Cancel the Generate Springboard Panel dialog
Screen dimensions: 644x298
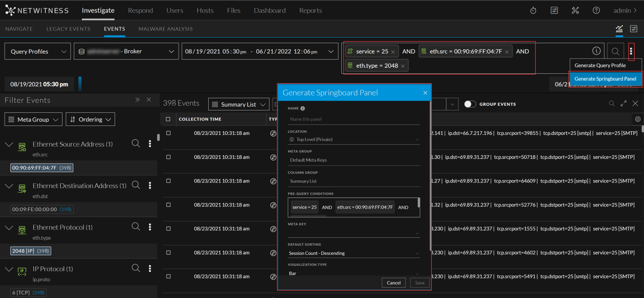[393, 282]
